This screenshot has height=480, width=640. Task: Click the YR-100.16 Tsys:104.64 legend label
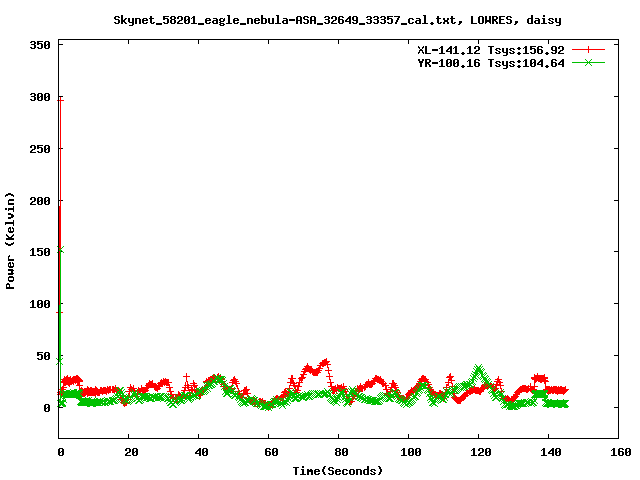pos(491,63)
